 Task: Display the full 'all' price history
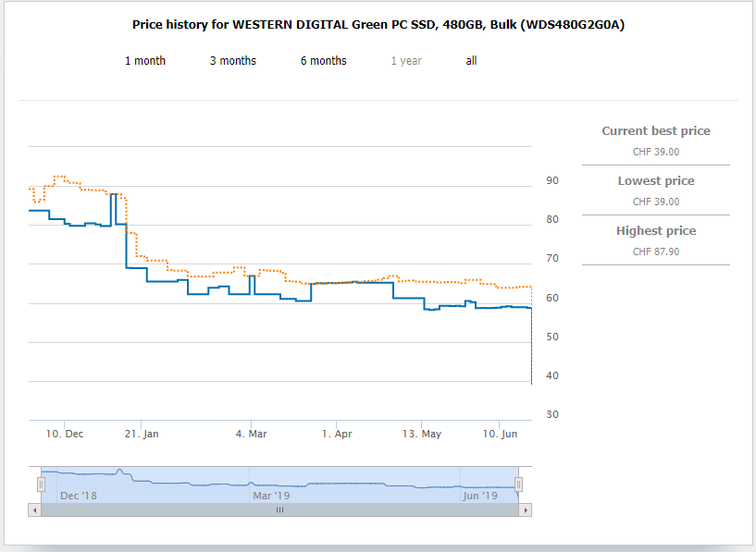pos(471,61)
